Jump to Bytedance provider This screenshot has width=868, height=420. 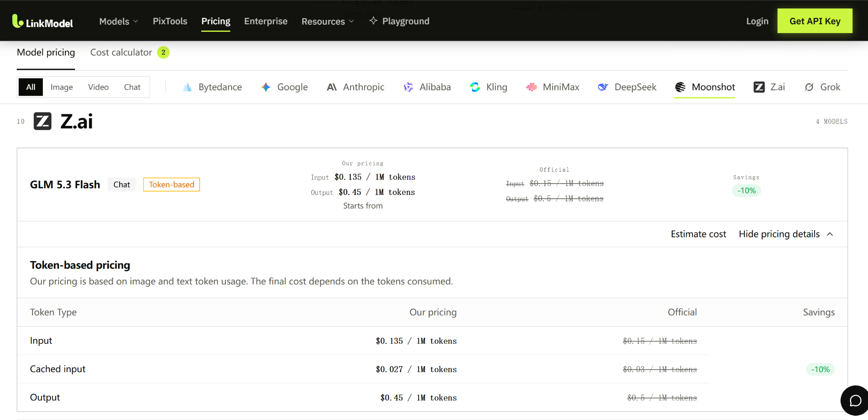point(212,87)
